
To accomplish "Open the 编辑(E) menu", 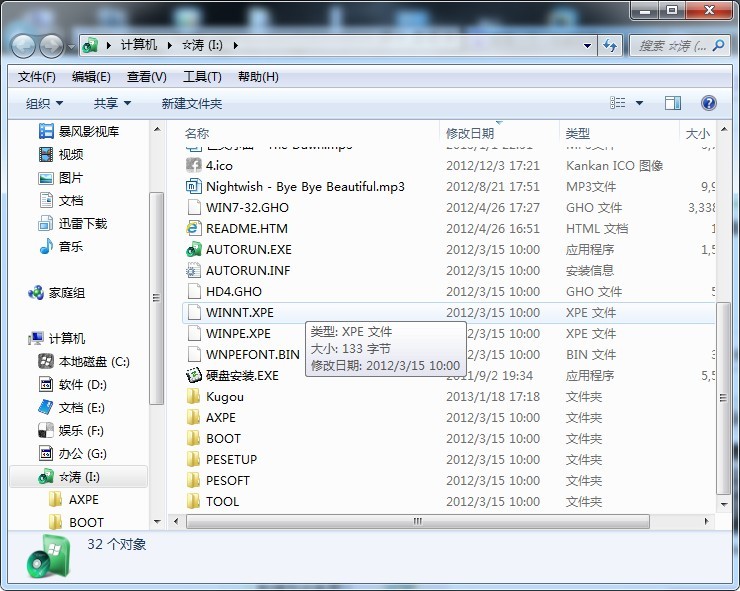I will [x=91, y=76].
